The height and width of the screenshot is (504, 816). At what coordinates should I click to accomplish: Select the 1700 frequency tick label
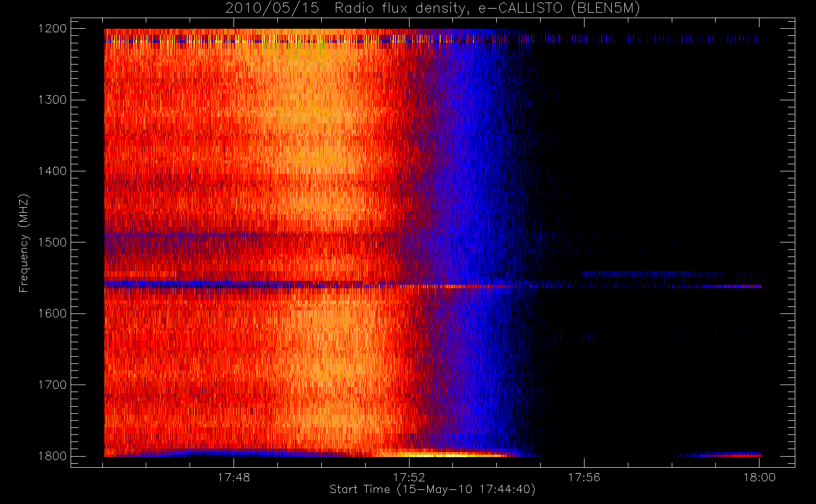click(x=52, y=385)
